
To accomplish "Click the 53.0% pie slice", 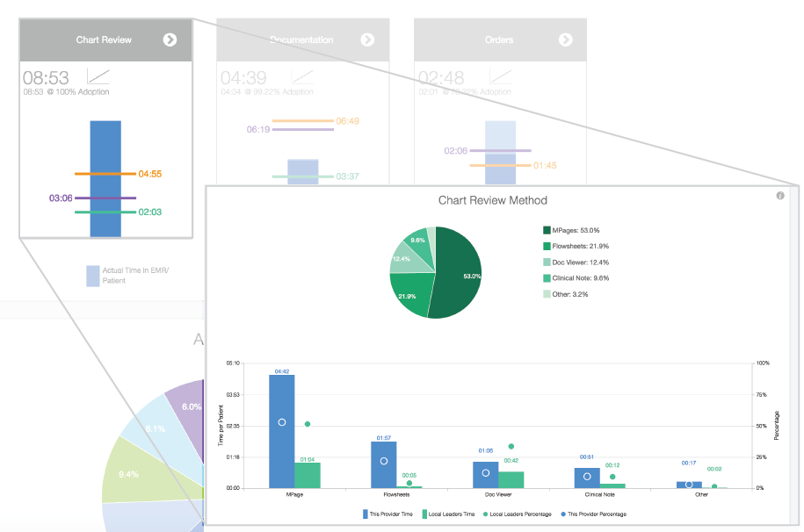I will (x=459, y=274).
